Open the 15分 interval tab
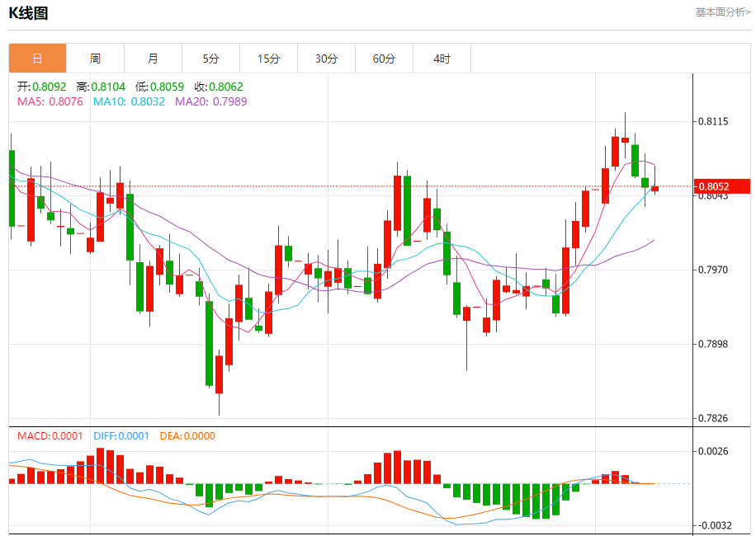This screenshot has height=536, width=756. [x=269, y=59]
